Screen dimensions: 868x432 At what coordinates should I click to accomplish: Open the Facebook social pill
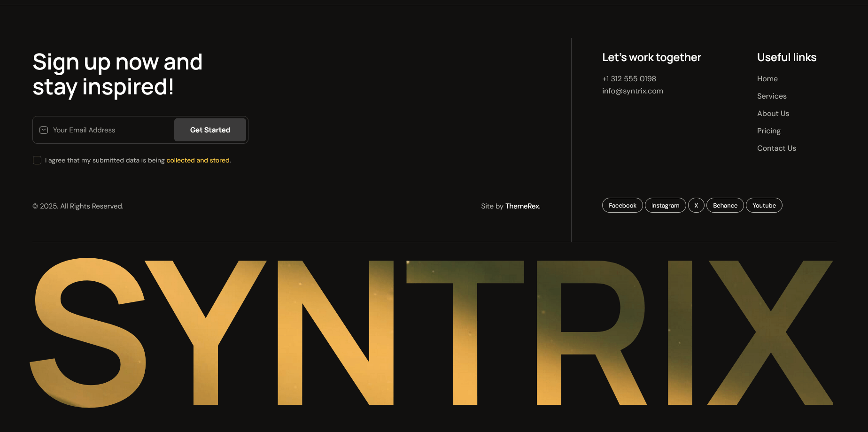pos(622,206)
